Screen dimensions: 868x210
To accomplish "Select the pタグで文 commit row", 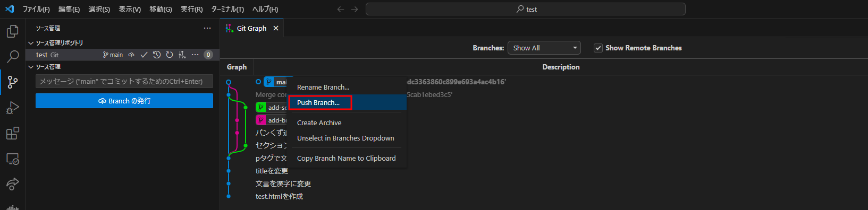I will coord(544,158).
